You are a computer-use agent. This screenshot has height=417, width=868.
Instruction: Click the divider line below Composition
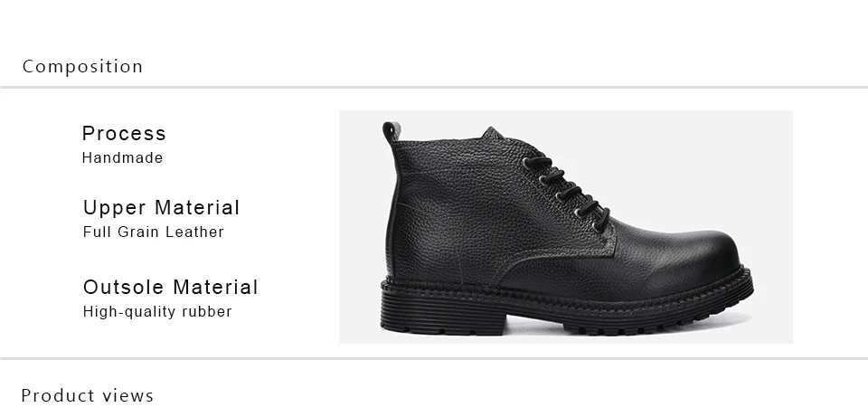coord(434,87)
